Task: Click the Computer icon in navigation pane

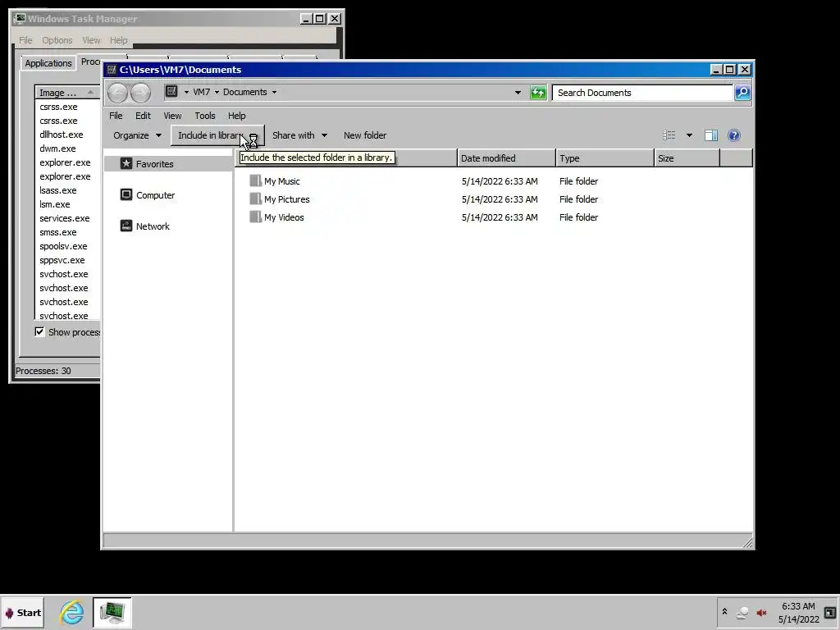Action: click(x=126, y=194)
